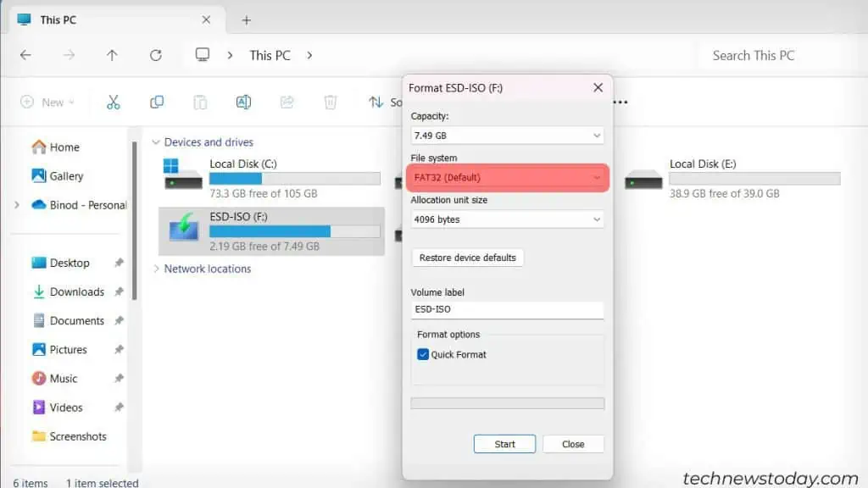Unpin Desktop using its pin icon

point(119,263)
